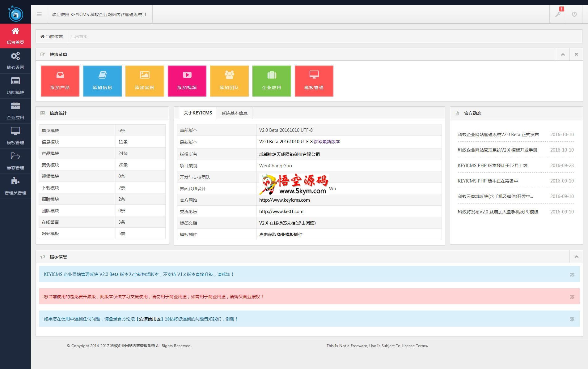Click the 添加案例 orange shortcut tile
This screenshot has width=588, height=369.
pyautogui.click(x=145, y=81)
